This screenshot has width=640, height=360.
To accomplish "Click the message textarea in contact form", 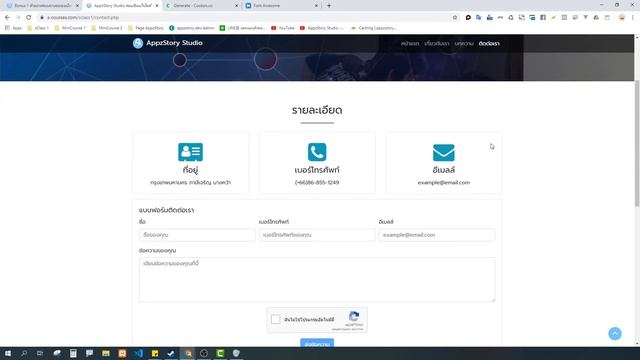I will pos(317,280).
